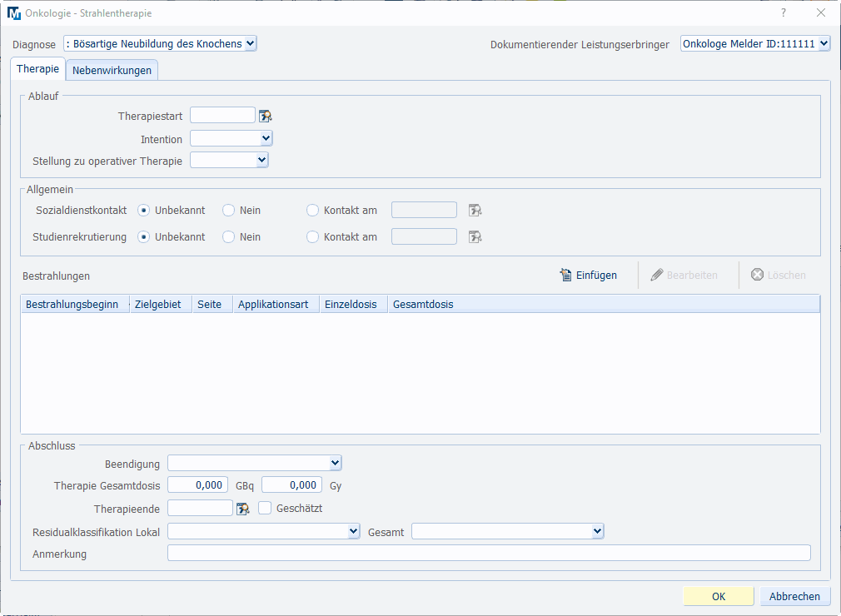This screenshot has height=616, width=841.
Task: Open the Diagnose dropdown
Action: [x=161, y=44]
